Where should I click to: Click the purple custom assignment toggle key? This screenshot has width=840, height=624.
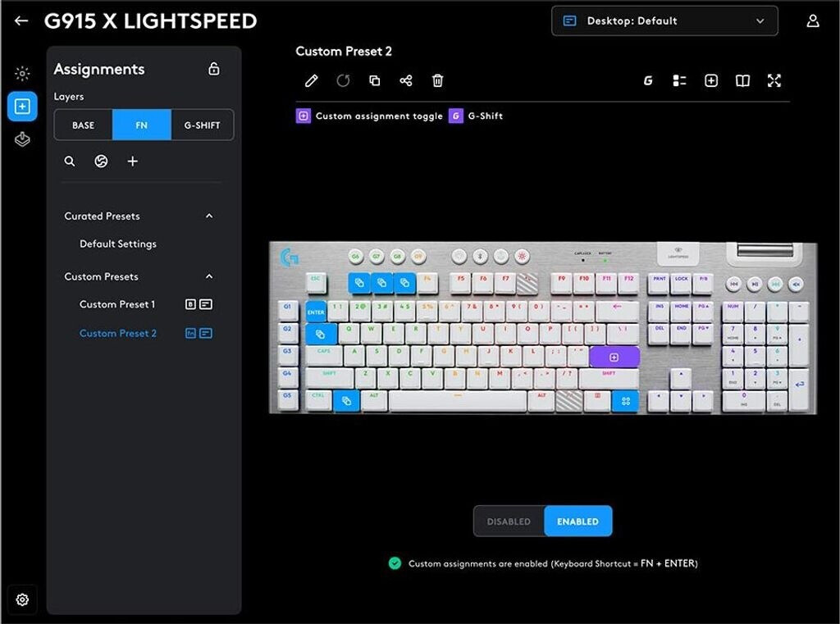(x=614, y=357)
